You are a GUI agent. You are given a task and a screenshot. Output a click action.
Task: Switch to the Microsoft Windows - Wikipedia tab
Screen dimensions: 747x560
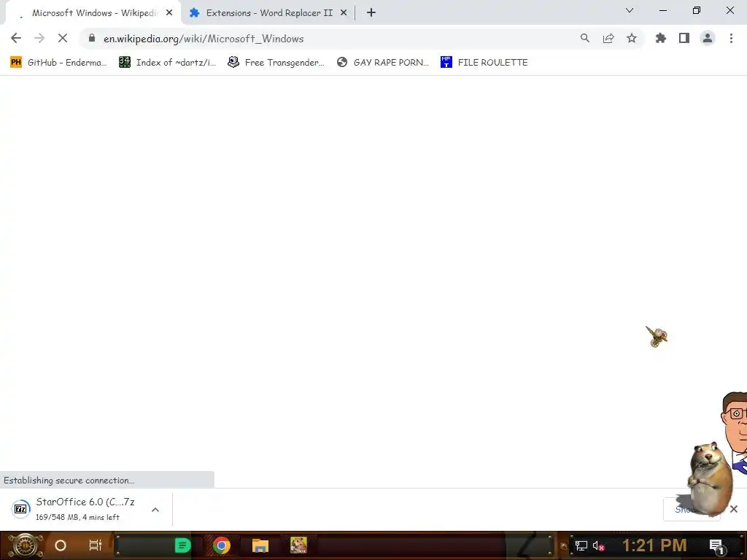pos(93,13)
